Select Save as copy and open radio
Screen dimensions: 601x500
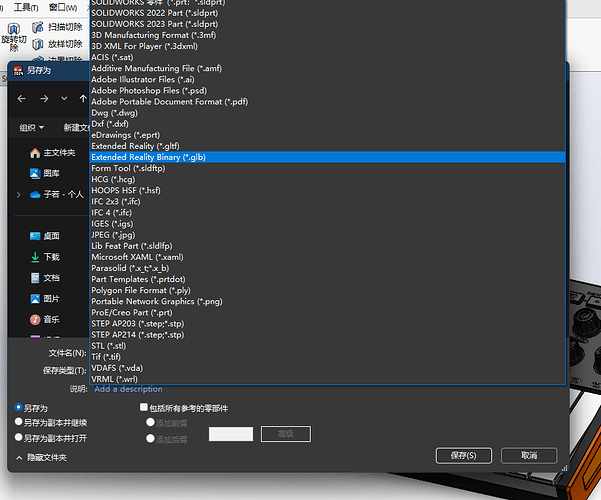click(18, 437)
